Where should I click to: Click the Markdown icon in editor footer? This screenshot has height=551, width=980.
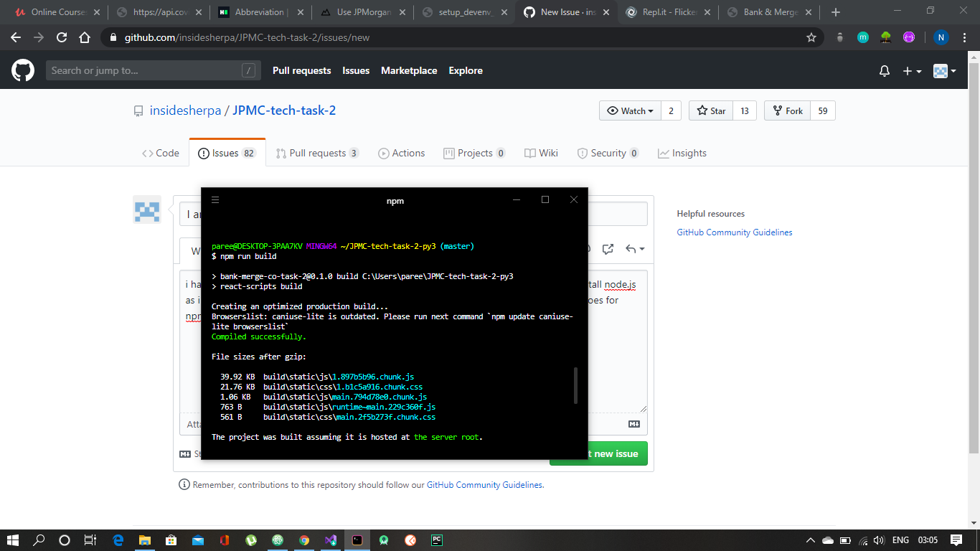coord(633,424)
